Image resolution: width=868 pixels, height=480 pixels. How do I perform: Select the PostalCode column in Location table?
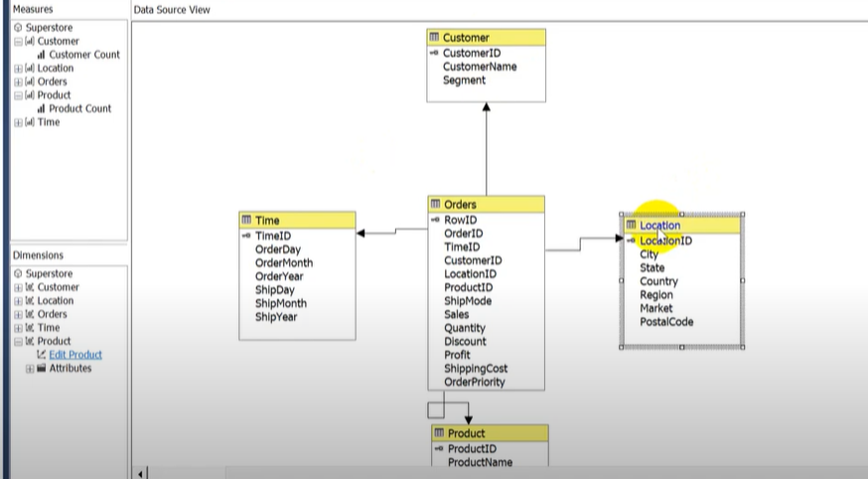[x=666, y=322]
